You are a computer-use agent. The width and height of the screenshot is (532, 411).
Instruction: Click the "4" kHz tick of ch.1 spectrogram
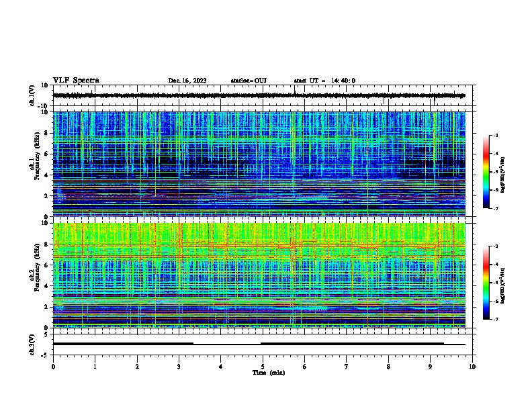(47, 175)
